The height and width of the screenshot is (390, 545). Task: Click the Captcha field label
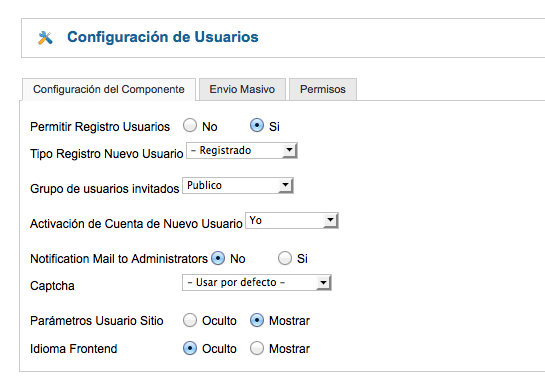(x=52, y=286)
